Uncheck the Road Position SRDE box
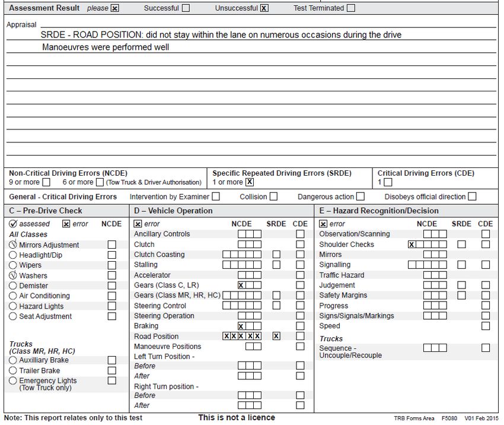Image resolution: width=504 pixels, height=425 pixels. click(276, 336)
